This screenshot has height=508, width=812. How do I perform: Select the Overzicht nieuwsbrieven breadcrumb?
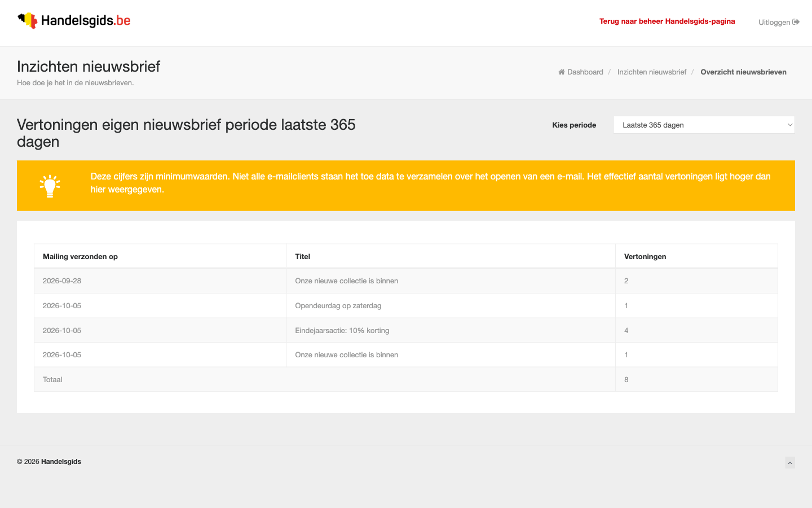click(x=744, y=72)
